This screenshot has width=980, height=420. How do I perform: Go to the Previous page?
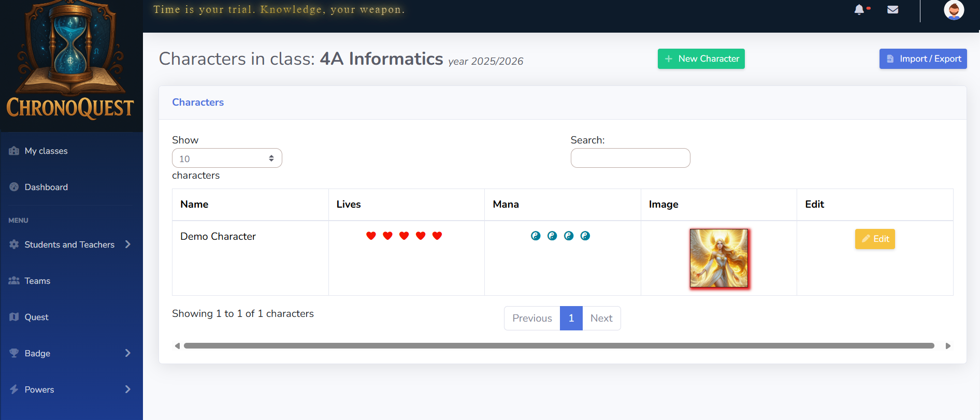pos(532,318)
